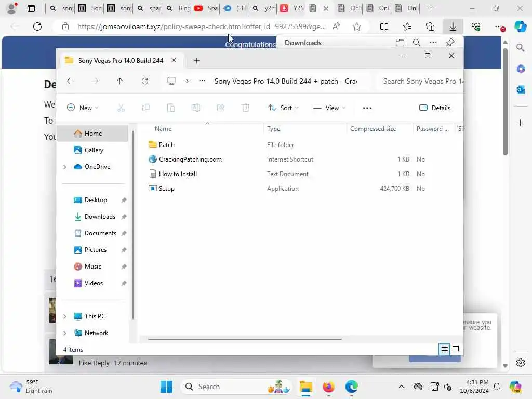The width and height of the screenshot is (532, 399).
Task: Click the Edge address bar URL
Action: tap(201, 26)
